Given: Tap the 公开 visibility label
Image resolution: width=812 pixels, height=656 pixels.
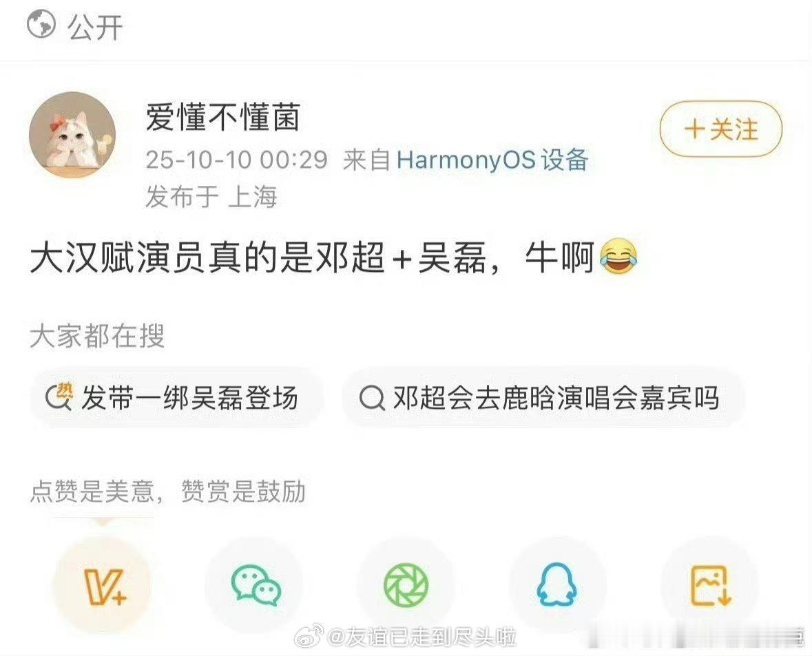Looking at the screenshot, I should [x=94, y=26].
